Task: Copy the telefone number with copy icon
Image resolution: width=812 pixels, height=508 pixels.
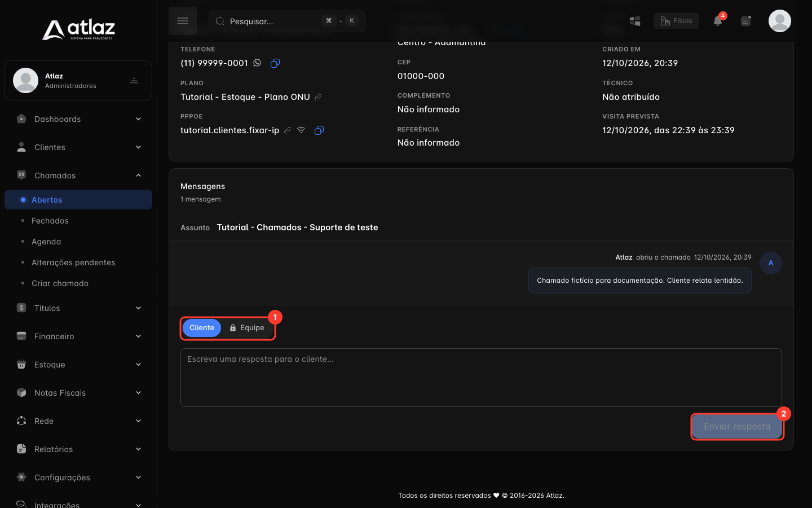Action: 275,63
